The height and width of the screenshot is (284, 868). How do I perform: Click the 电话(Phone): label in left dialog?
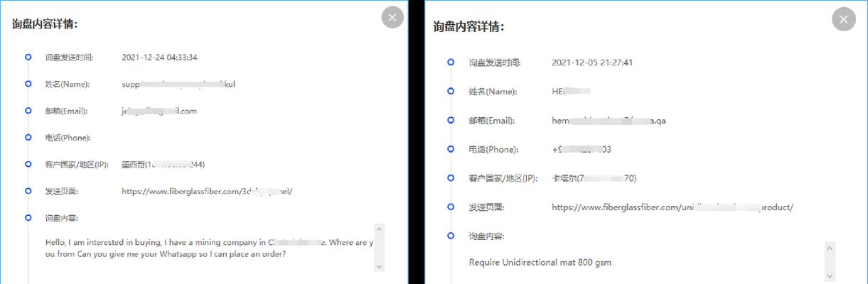click(x=68, y=138)
